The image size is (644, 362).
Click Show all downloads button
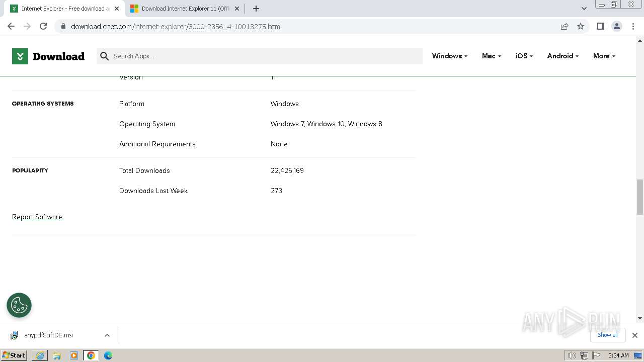(608, 335)
